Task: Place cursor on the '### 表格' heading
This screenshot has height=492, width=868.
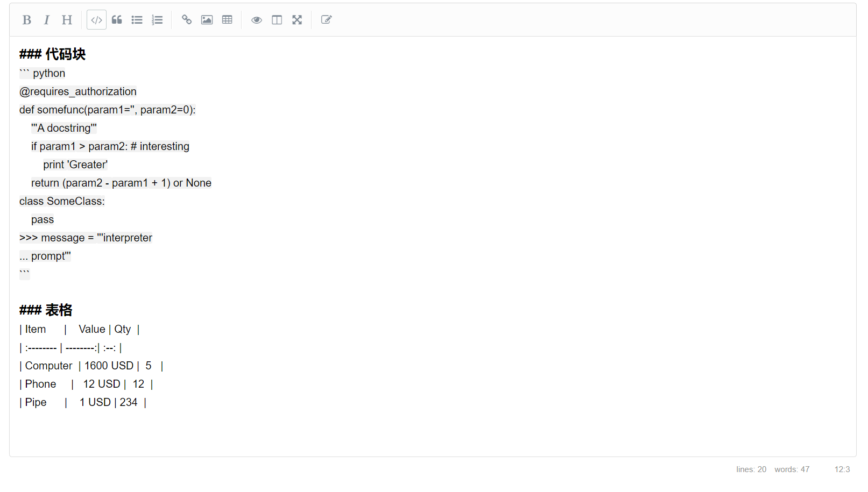Action: click(46, 310)
